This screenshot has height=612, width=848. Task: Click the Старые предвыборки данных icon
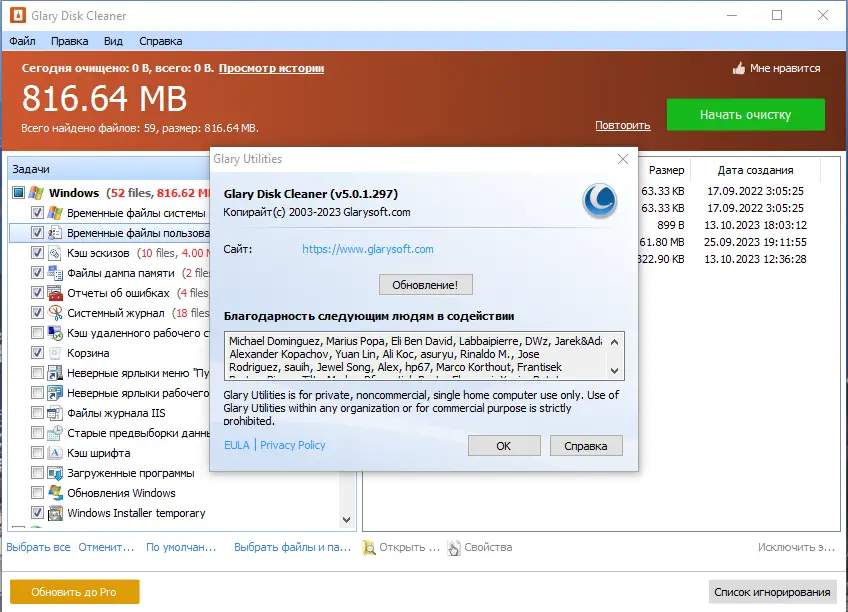[x=55, y=433]
